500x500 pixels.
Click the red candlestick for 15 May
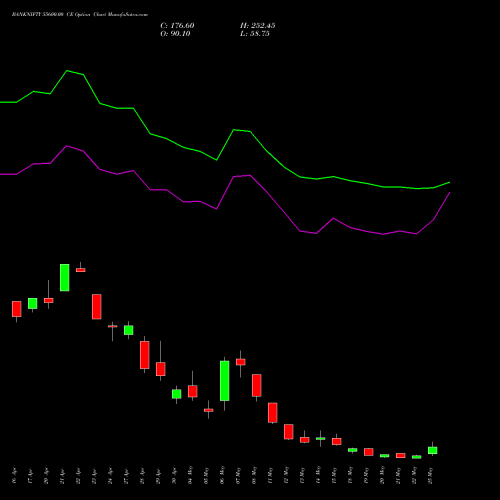point(337,441)
